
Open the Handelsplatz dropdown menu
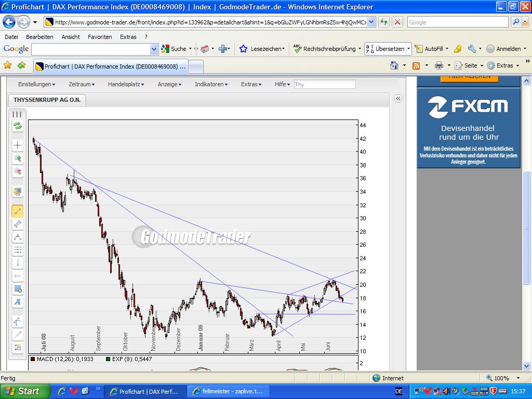[x=126, y=84]
